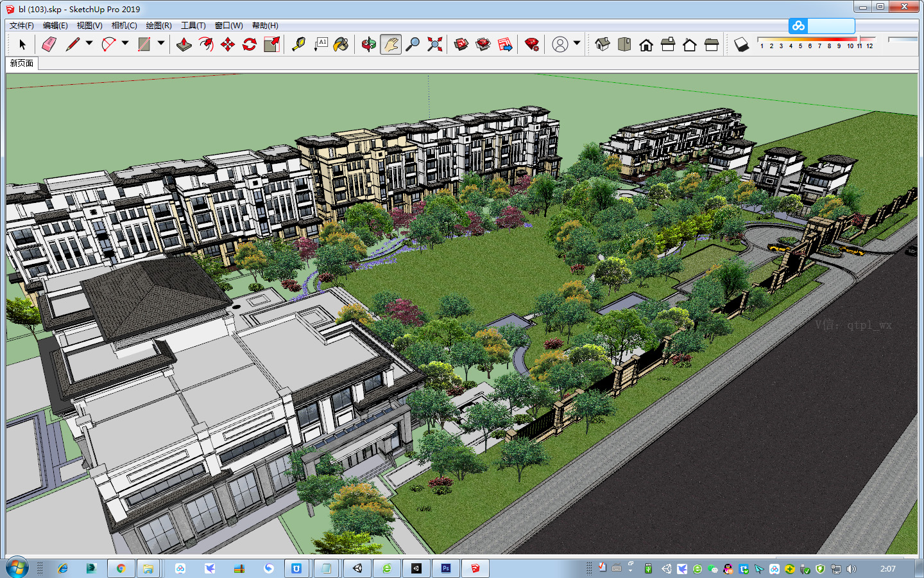
Task: Click the Zoom Extents tool
Action: click(434, 44)
